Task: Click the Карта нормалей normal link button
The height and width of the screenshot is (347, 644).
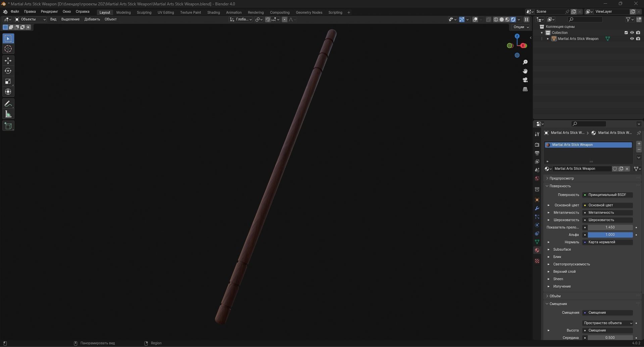Action: click(x=607, y=242)
